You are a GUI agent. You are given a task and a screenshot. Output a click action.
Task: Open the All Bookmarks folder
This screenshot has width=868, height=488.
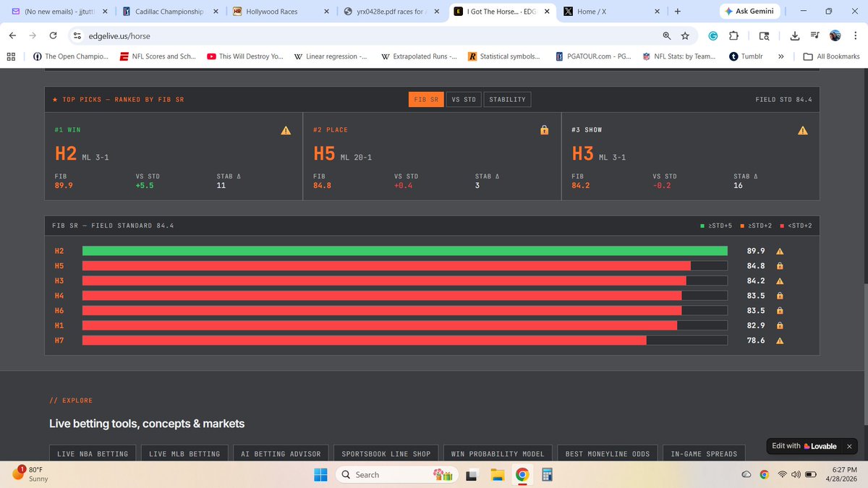pos(832,56)
